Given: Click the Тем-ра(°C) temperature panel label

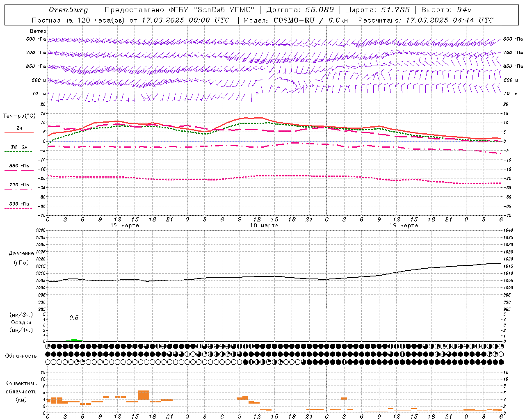Looking at the screenshot, I should click(19, 116).
